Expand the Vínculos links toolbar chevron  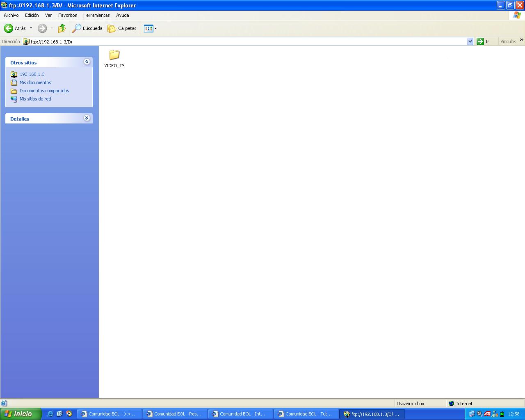click(522, 40)
